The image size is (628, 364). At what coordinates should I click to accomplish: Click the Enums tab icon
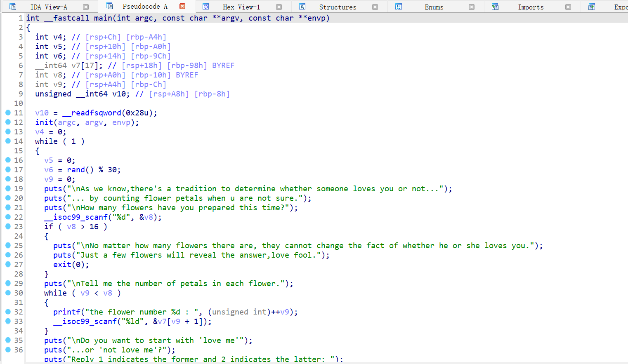(x=399, y=7)
